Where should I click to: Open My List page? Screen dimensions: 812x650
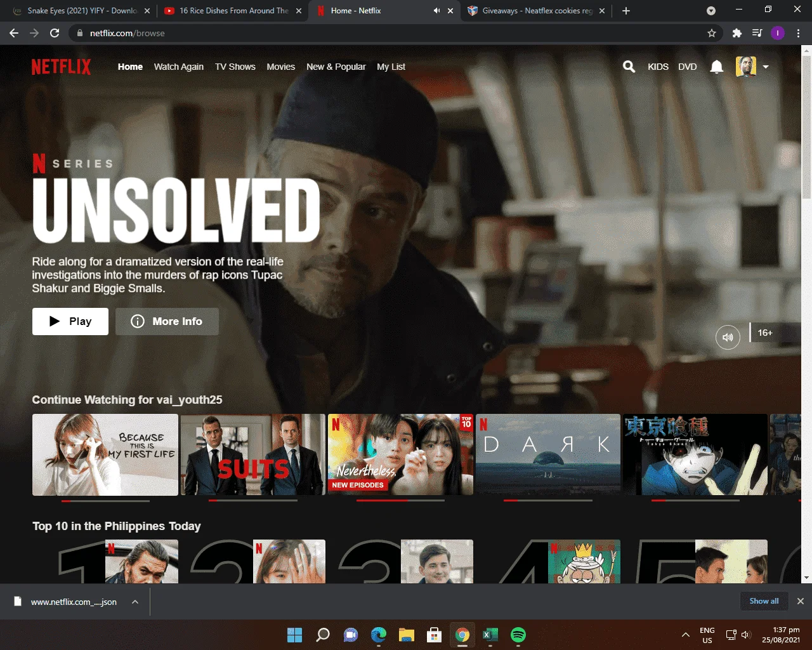[391, 67]
